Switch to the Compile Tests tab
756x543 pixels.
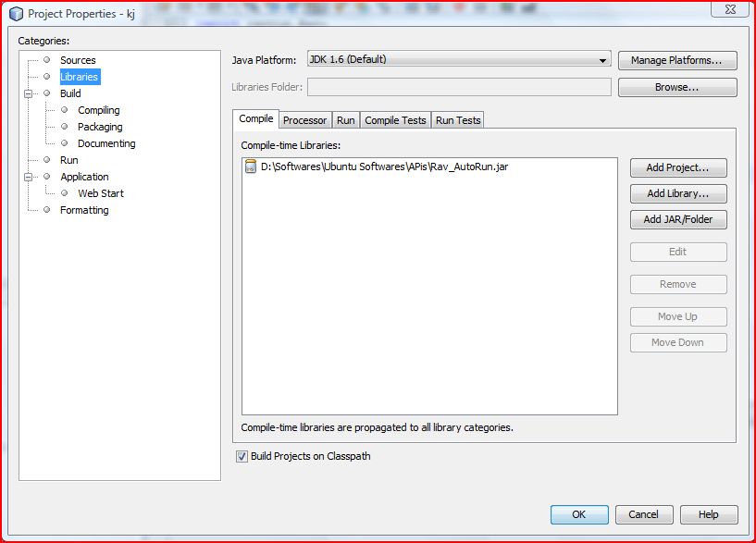click(x=395, y=120)
